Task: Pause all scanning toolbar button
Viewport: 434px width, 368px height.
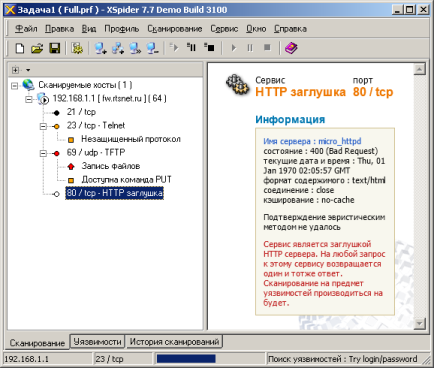Action: point(250,48)
